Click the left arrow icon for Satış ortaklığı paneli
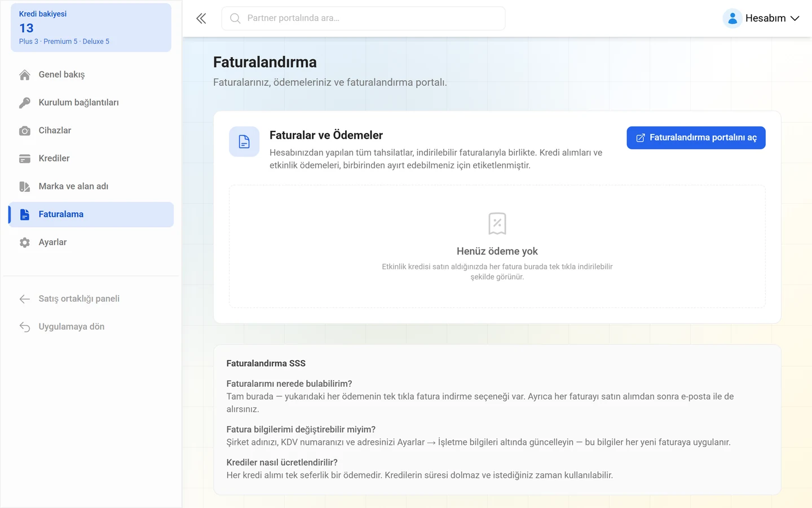Image resolution: width=812 pixels, height=508 pixels. (25, 299)
